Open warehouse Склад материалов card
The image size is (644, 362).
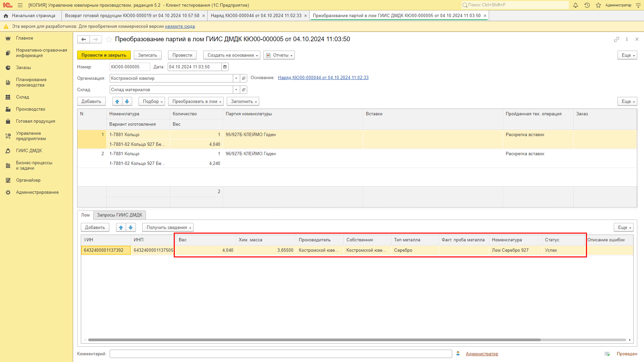pos(244,90)
